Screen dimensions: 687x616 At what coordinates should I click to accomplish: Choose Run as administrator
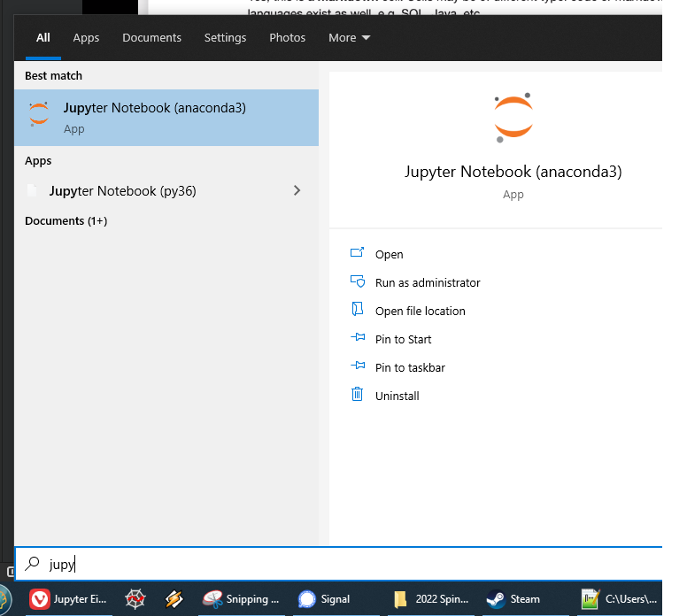click(428, 283)
